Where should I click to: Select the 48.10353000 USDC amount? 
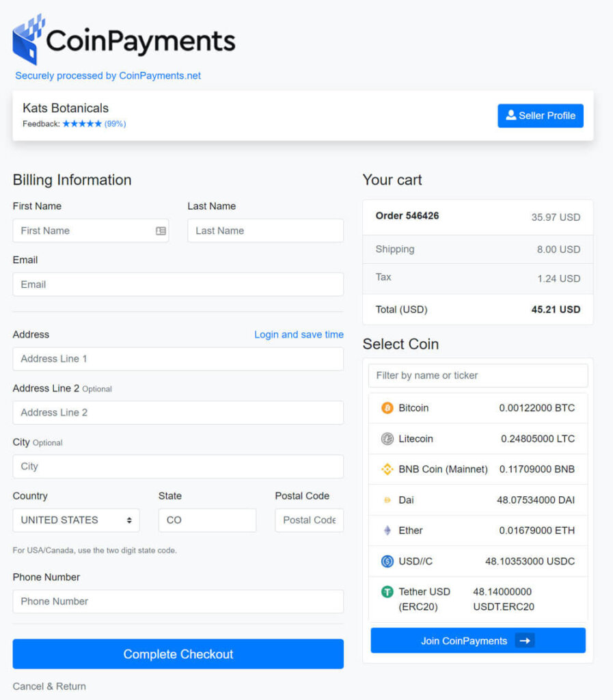pos(530,561)
